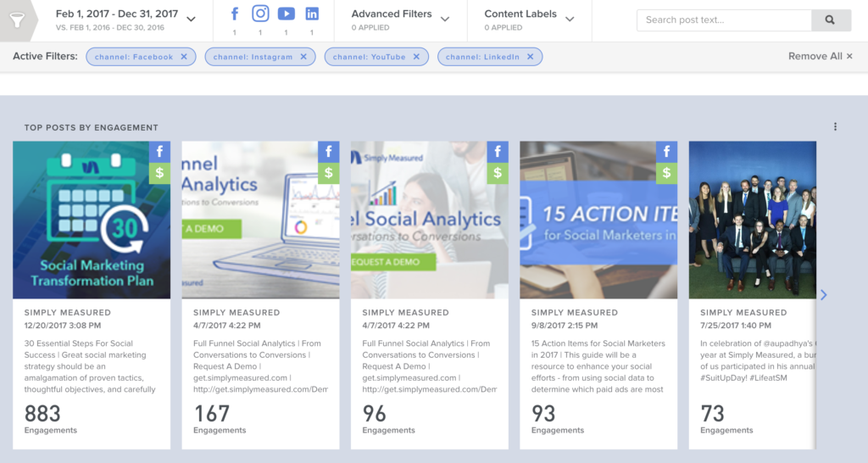Click paid dollar badge on 883 engagements post
868x463 pixels.
point(160,173)
